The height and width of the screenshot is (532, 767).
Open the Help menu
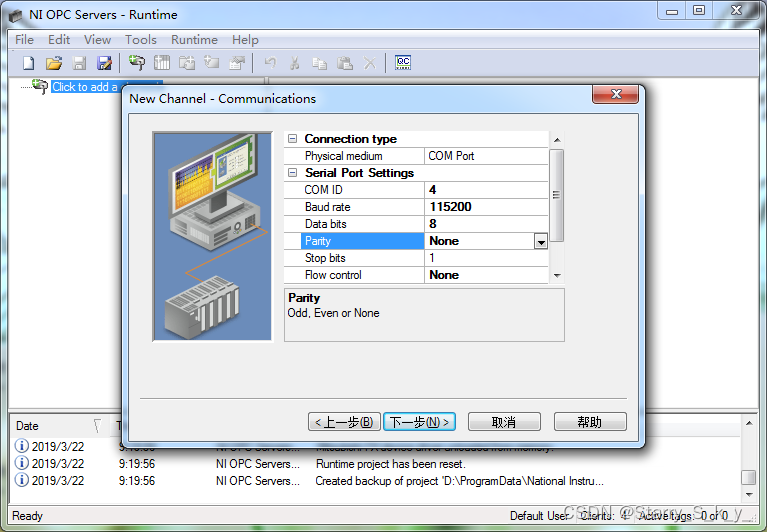[245, 40]
